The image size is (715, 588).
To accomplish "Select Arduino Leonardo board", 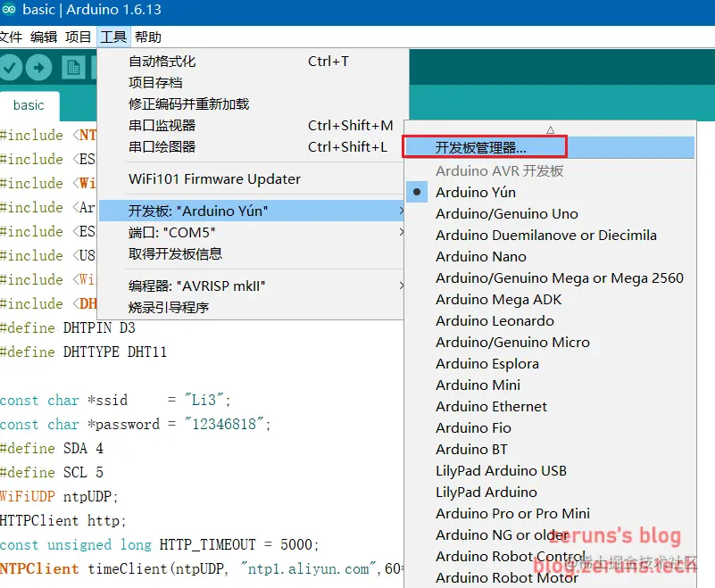I will (550, 321).
